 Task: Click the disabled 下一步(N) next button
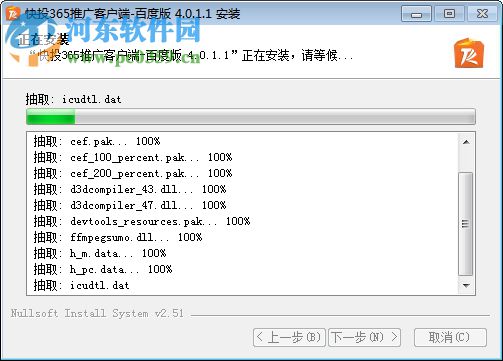point(364,337)
